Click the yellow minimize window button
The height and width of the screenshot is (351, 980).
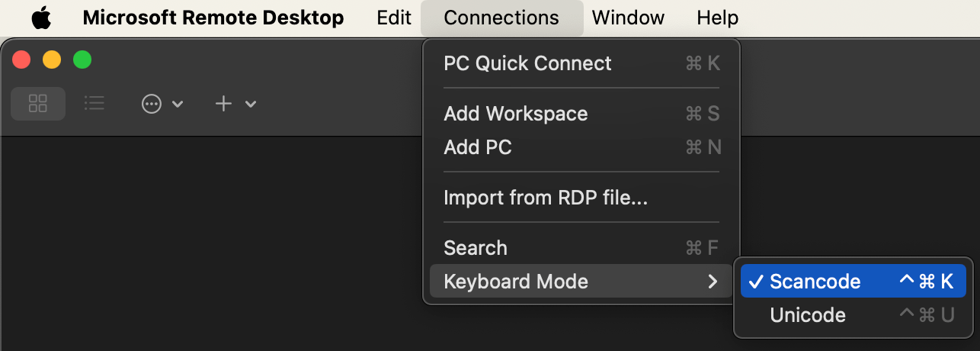coord(52,60)
